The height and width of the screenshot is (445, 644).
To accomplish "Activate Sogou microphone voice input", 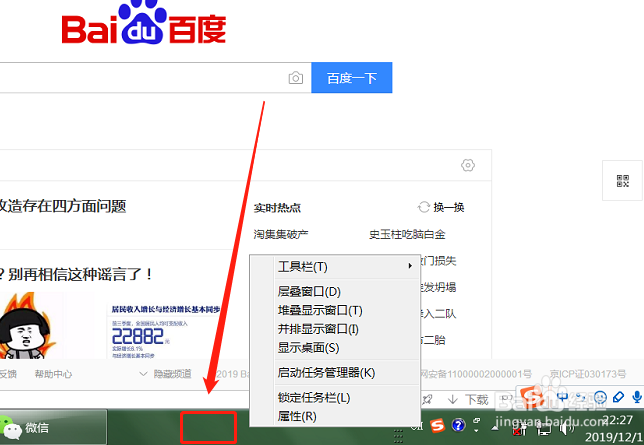I will pos(637,397).
